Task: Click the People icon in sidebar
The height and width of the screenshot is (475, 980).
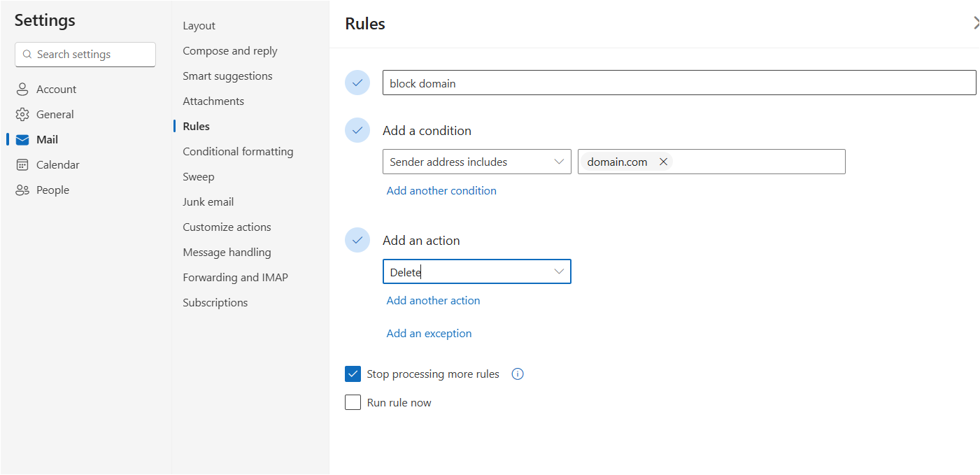Action: coord(22,190)
